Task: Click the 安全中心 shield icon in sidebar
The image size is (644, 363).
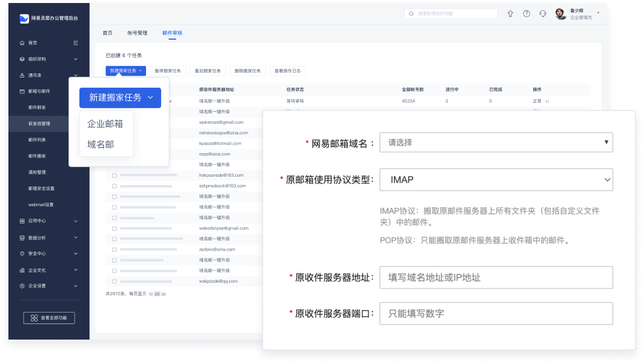Action: pos(22,254)
